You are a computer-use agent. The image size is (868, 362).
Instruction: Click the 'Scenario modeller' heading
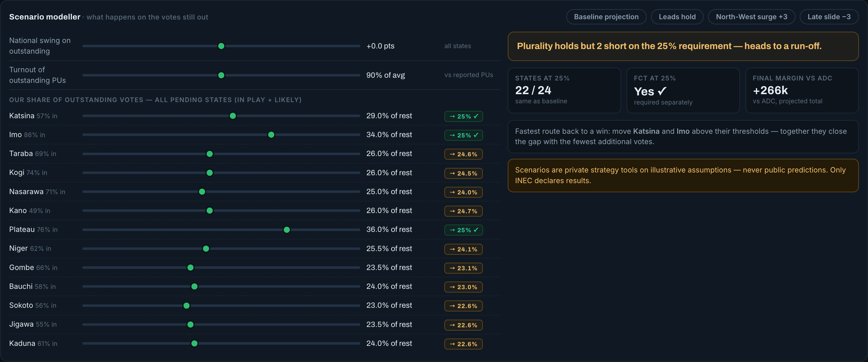[45, 17]
